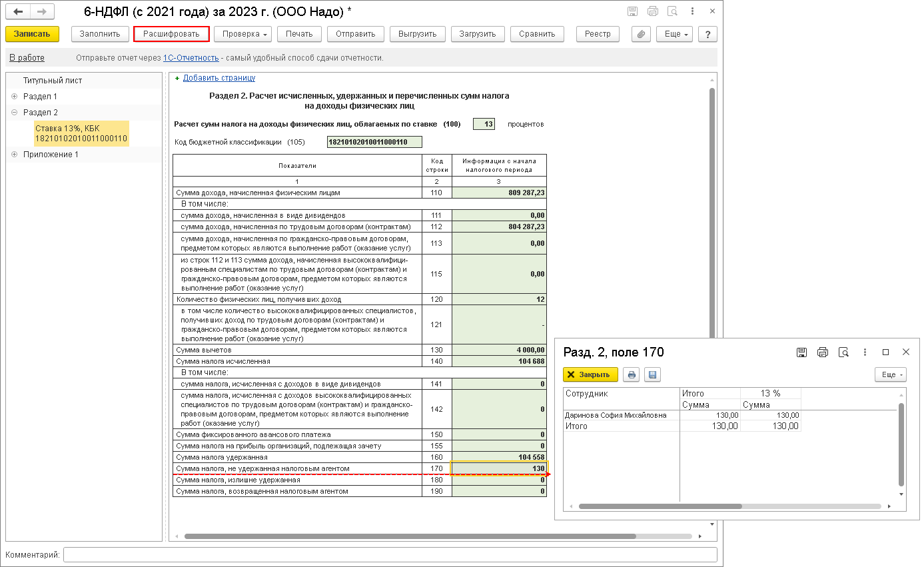The height and width of the screenshot is (567, 924).
Task: Click the Отправить button
Action: 356,34
